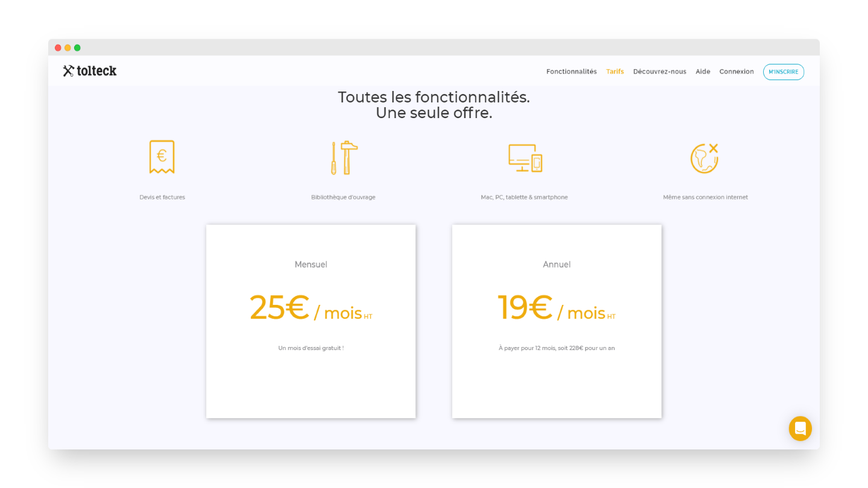The height and width of the screenshot is (488, 868).
Task: Open the Fonctionnalités menu item
Action: click(571, 72)
